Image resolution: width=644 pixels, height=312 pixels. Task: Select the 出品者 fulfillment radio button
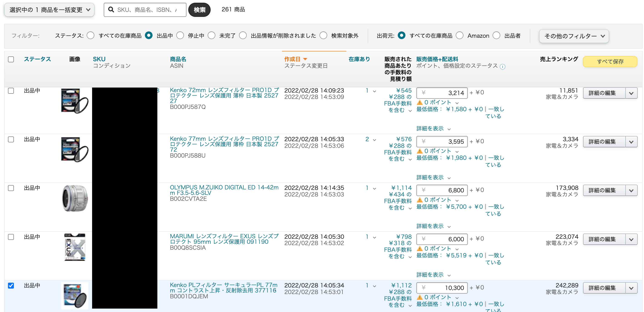pos(496,35)
